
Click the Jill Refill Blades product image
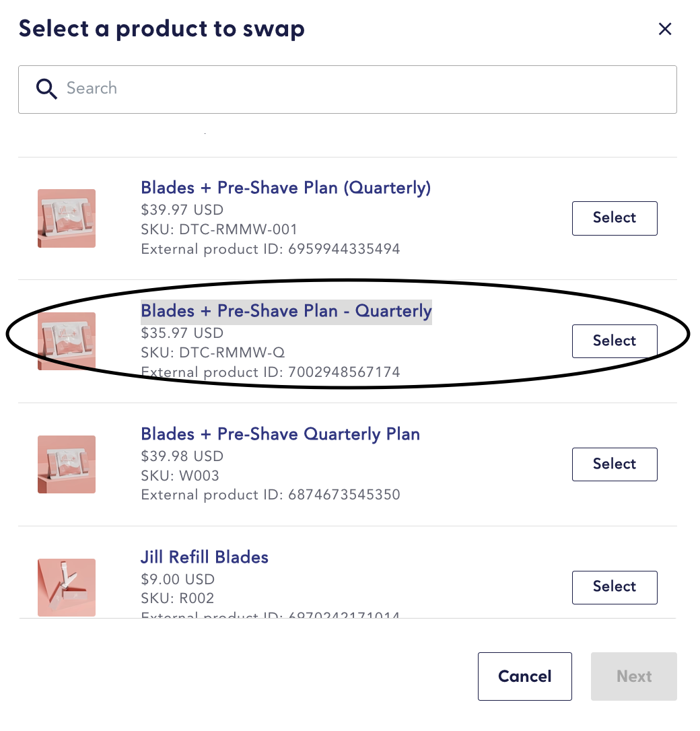click(x=67, y=587)
